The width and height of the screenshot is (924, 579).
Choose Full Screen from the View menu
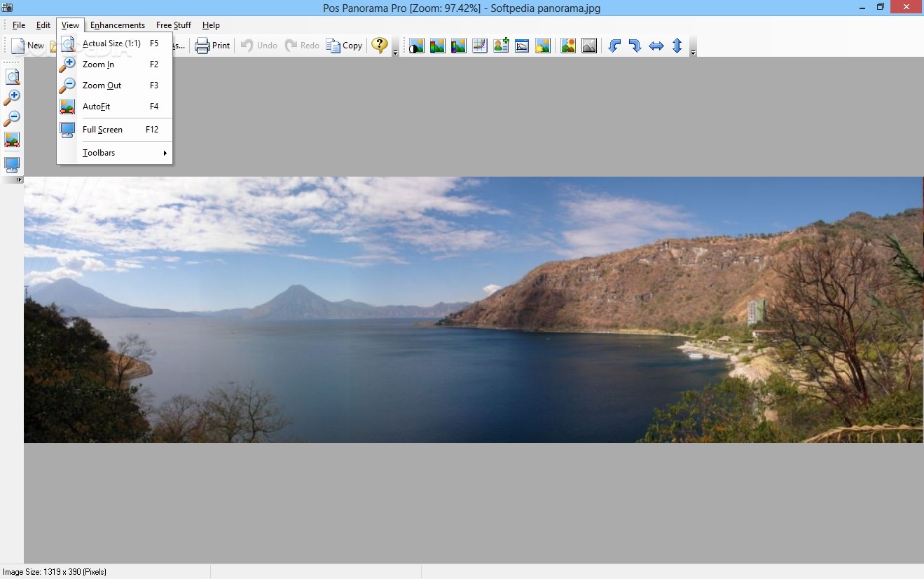coord(115,130)
